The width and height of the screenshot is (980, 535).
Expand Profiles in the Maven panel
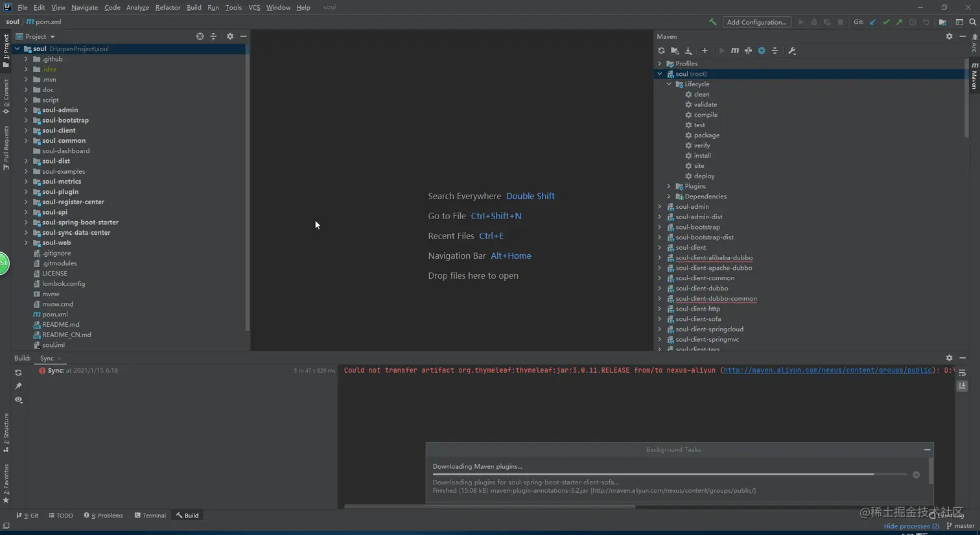[660, 64]
